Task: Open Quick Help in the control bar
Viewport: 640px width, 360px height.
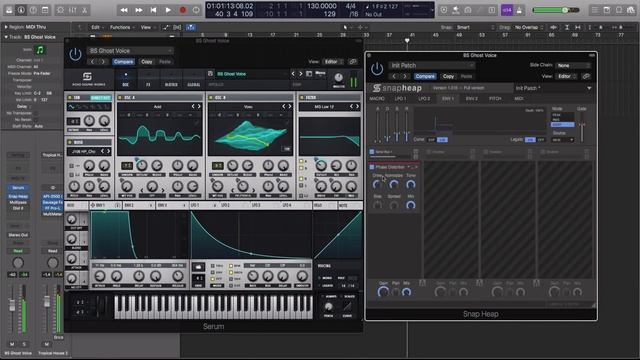Action: 33,10
